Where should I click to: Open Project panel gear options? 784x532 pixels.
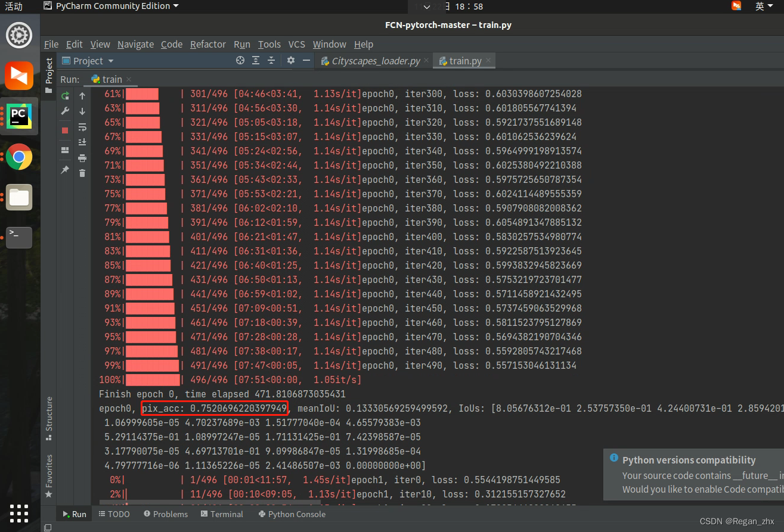[291, 61]
